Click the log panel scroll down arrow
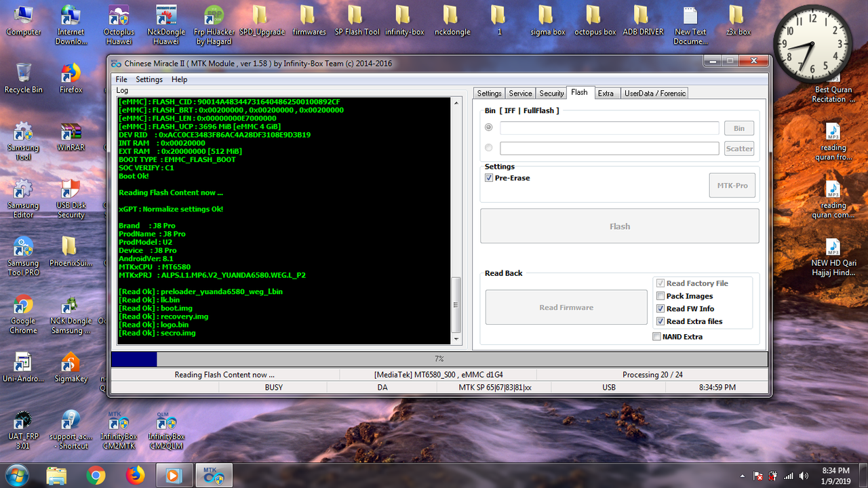The height and width of the screenshot is (488, 868). pyautogui.click(x=456, y=339)
